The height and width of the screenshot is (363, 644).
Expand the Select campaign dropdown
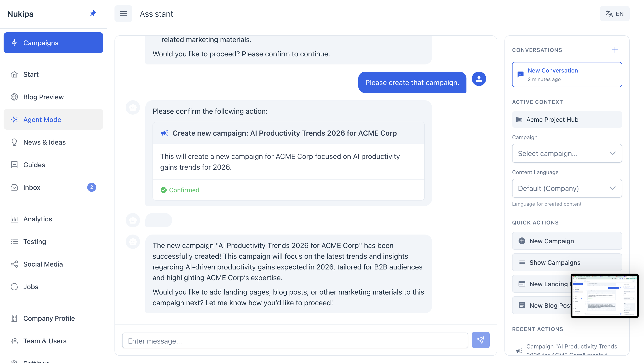(x=566, y=153)
